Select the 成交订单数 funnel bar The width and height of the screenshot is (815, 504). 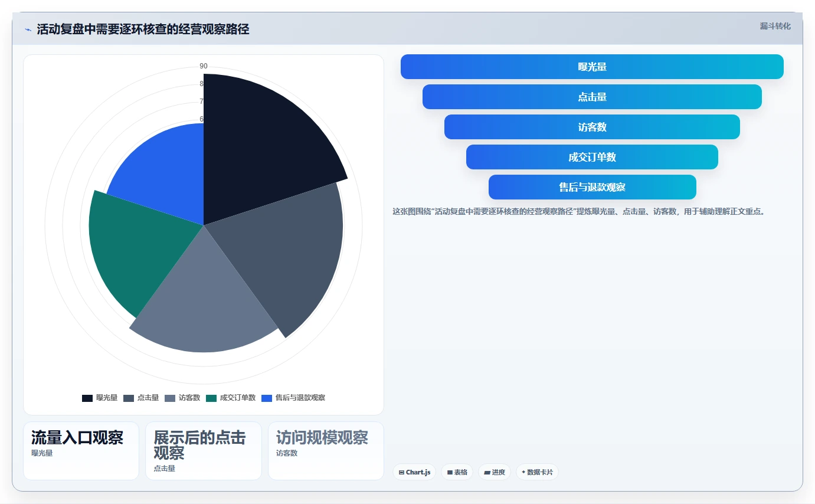click(592, 157)
